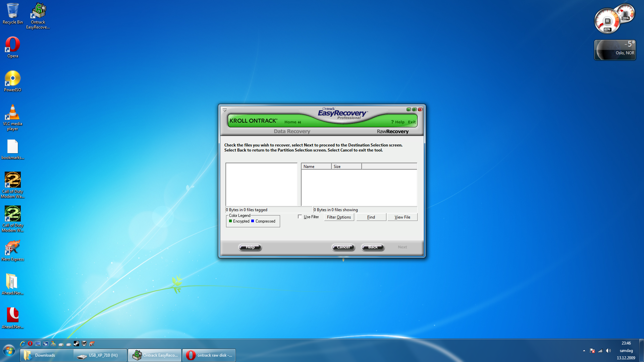Click inside the folder tree pane

[x=261, y=184]
